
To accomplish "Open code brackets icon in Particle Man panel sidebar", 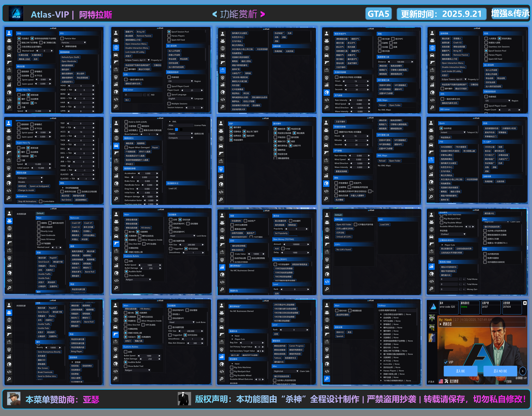I will pyautogui.click(x=9, y=100).
